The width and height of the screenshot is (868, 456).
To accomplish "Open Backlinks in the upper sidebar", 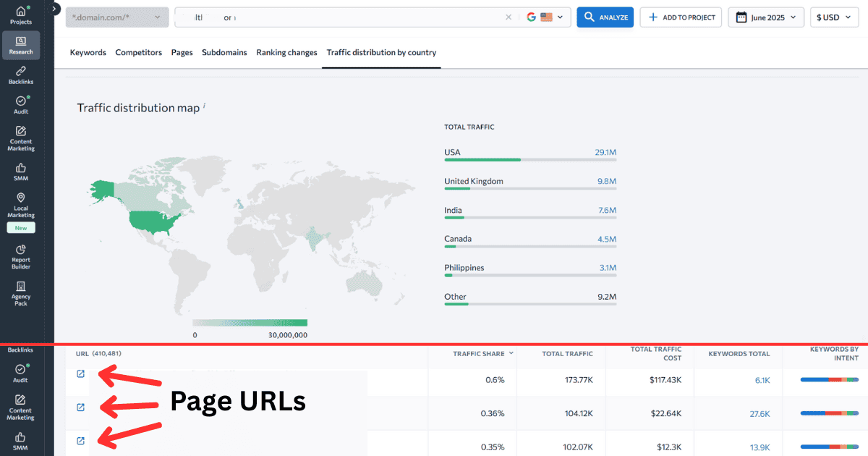I will pos(21,75).
